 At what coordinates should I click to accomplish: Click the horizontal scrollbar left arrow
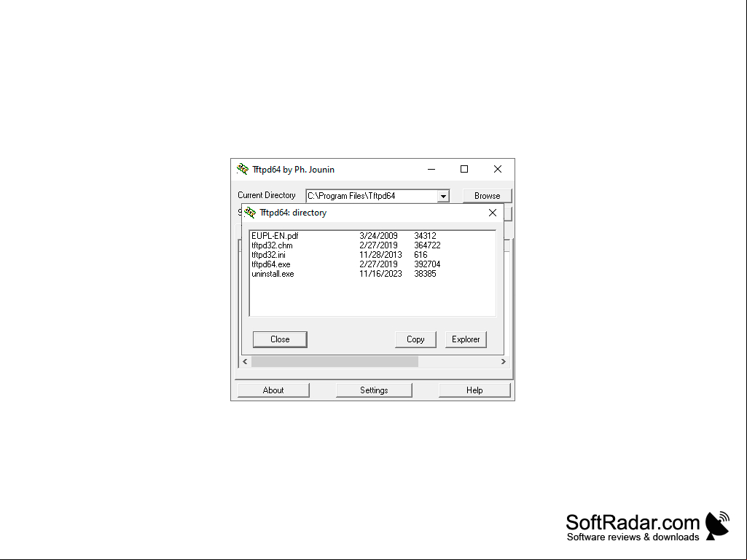(246, 362)
